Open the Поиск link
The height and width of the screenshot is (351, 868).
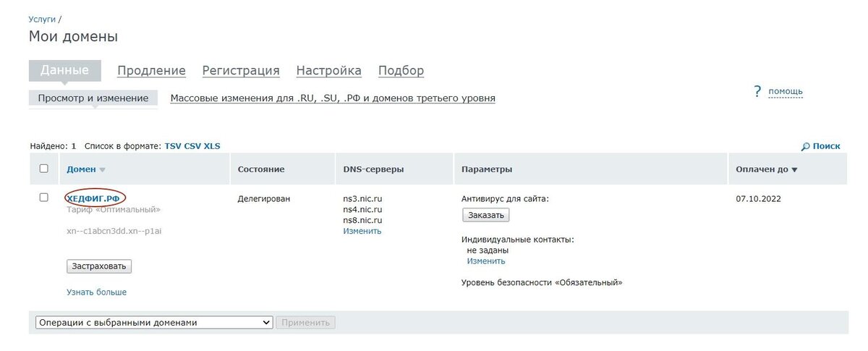pos(826,146)
